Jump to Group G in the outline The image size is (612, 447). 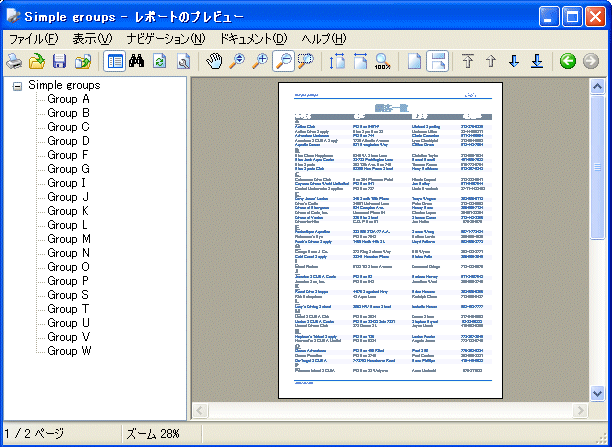click(68, 169)
